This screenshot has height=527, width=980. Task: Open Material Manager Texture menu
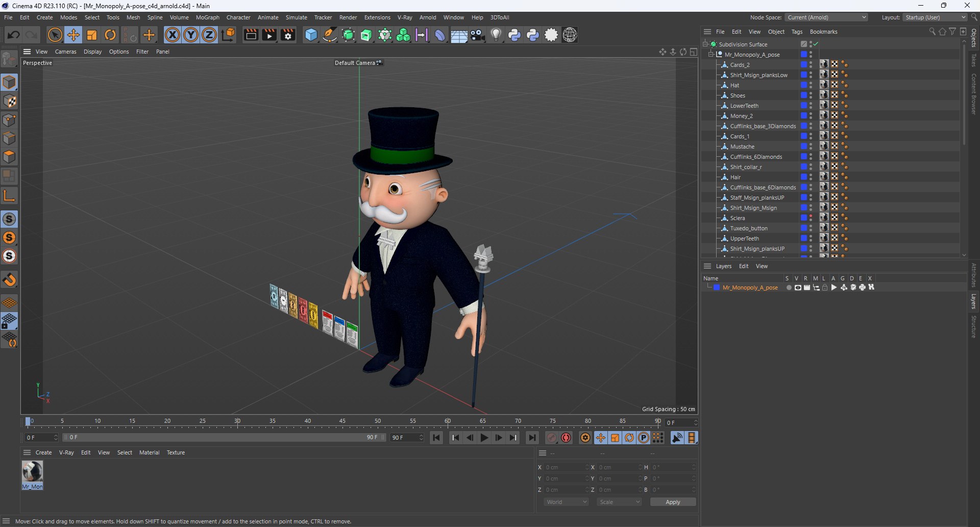tap(176, 452)
